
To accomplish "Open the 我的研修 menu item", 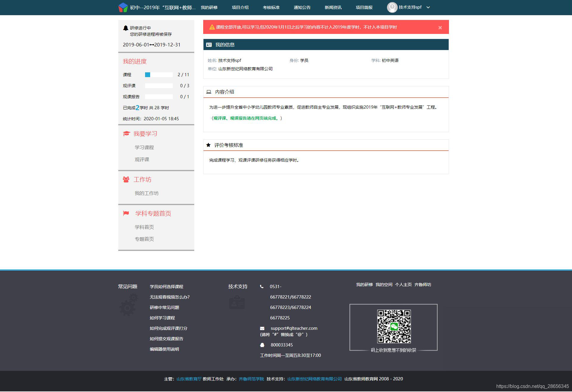I will (209, 7).
